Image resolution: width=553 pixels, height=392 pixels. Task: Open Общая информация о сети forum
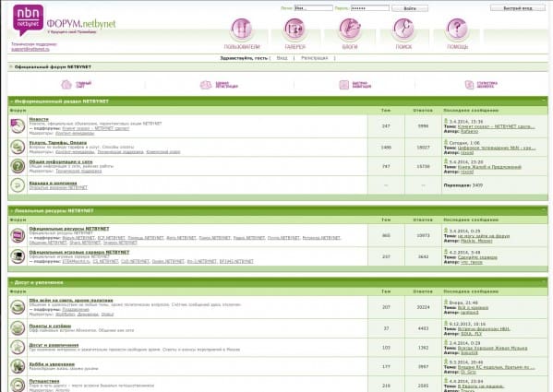point(61,161)
